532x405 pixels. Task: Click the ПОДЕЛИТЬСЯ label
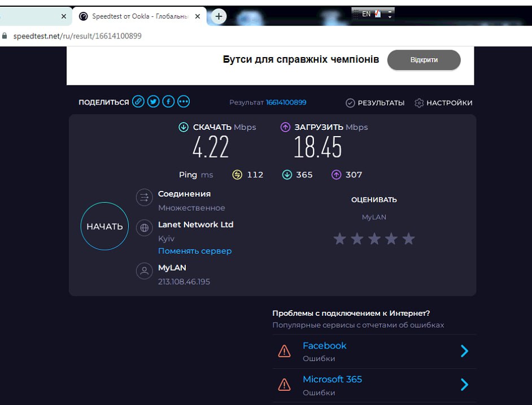click(104, 102)
